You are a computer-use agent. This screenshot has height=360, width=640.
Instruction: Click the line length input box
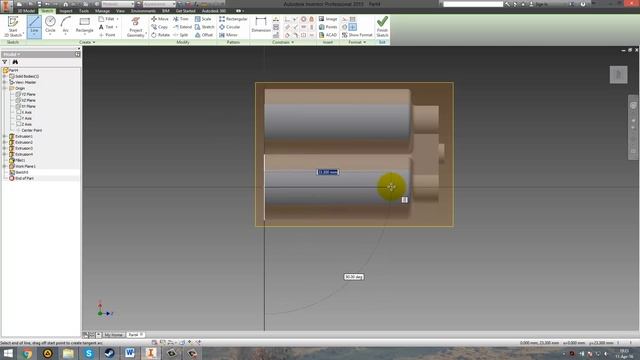(x=328, y=172)
